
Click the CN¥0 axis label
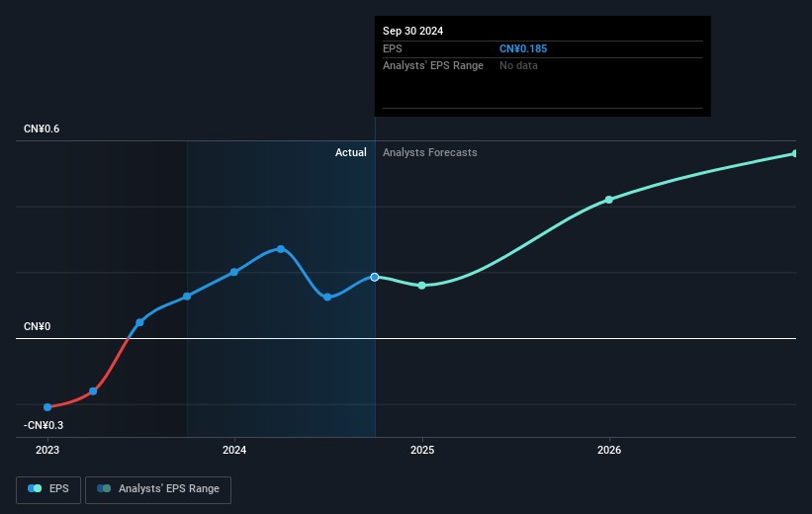38,326
